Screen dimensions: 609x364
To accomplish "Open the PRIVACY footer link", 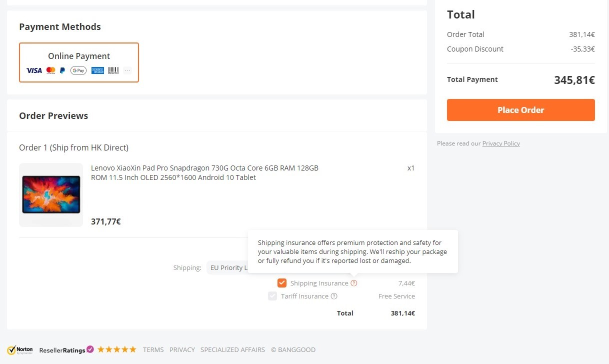I will [x=182, y=350].
